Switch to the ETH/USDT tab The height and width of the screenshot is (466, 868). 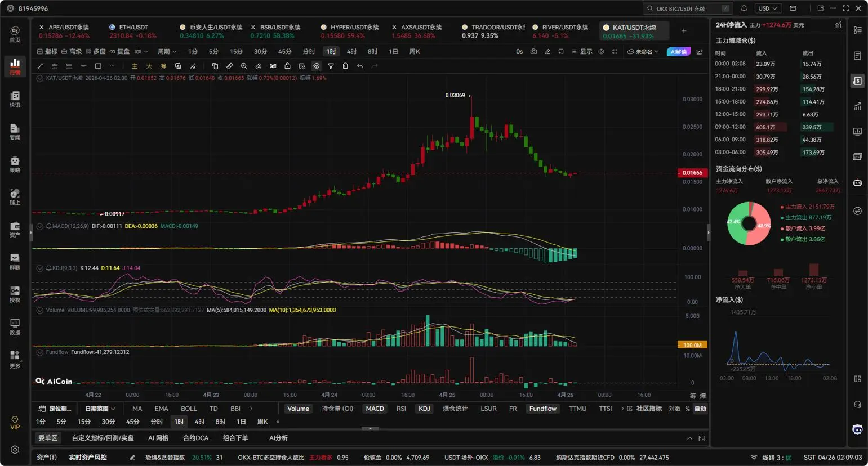(x=133, y=31)
